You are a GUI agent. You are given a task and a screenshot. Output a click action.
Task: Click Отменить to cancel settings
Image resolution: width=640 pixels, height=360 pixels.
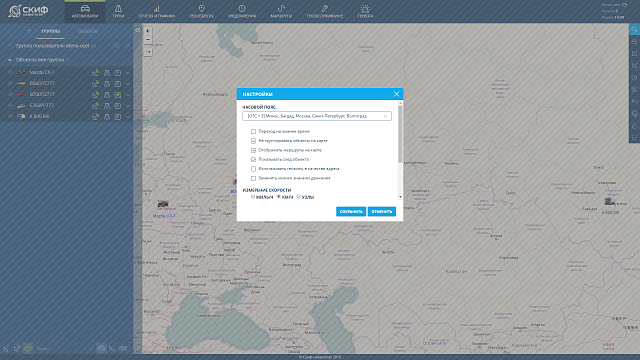click(x=382, y=211)
